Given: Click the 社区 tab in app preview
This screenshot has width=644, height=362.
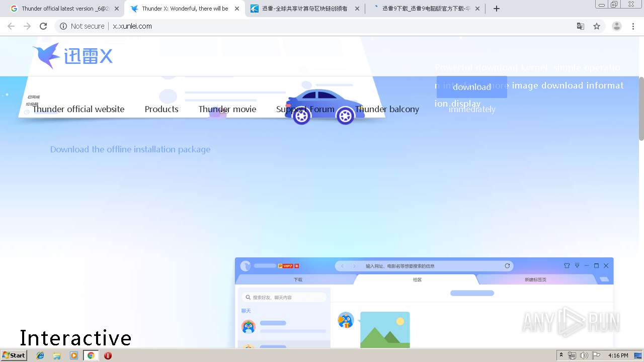Looking at the screenshot, I should pos(417,280).
